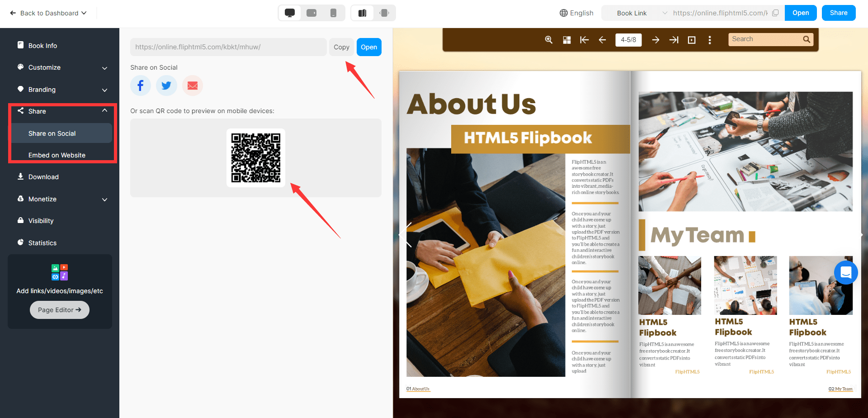This screenshot has width=868, height=418.
Task: Open the Page Editor
Action: pyautogui.click(x=59, y=310)
